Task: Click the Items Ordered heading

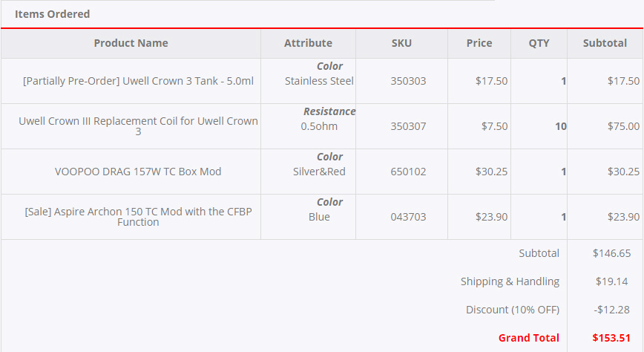Action: [52, 14]
